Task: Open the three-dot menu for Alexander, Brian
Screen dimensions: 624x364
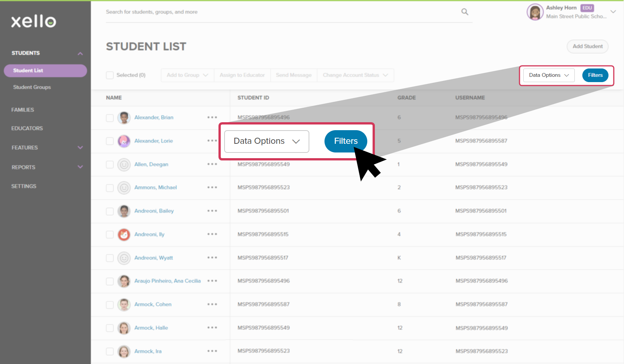Action: 212,117
